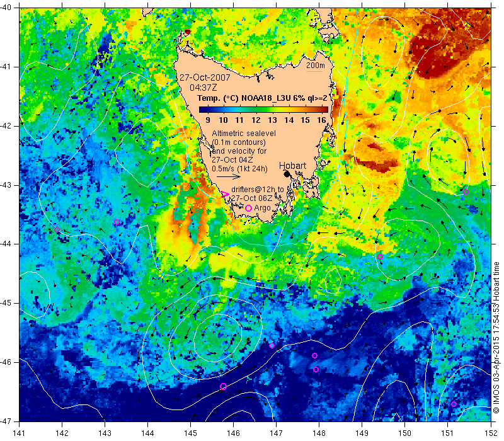This screenshot has height=441, width=504.
Task: Click the green 12°C section of colorbar
Action: pyautogui.click(x=256, y=110)
